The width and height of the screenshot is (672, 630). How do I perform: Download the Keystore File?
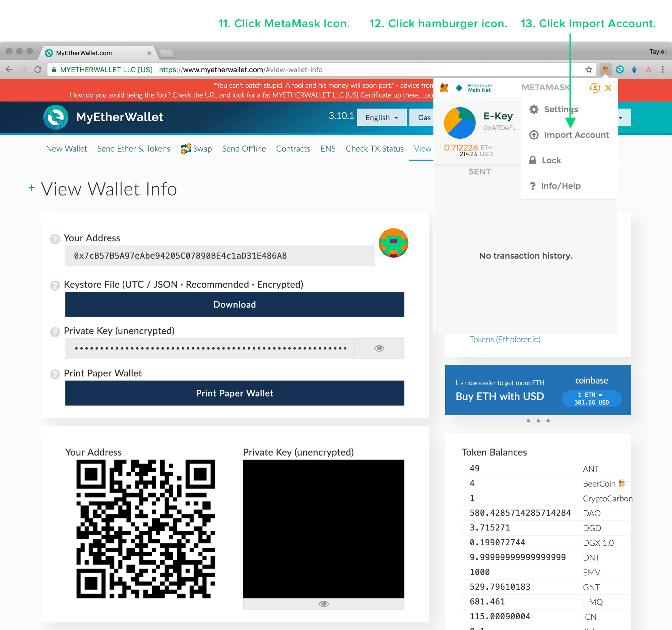point(235,304)
